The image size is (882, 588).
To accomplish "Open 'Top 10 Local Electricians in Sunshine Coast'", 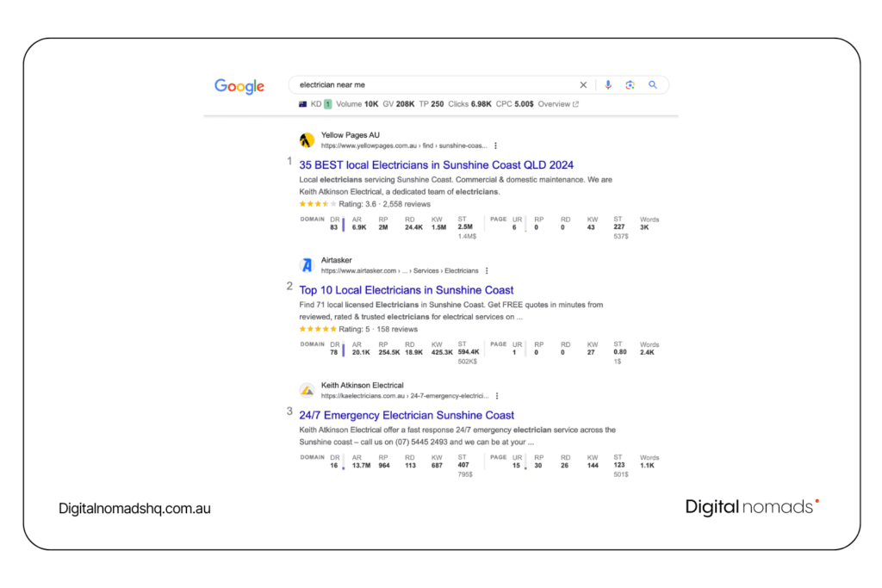I will point(407,290).
